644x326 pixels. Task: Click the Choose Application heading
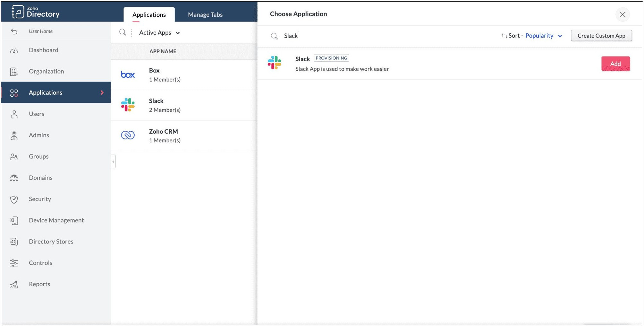click(x=298, y=14)
